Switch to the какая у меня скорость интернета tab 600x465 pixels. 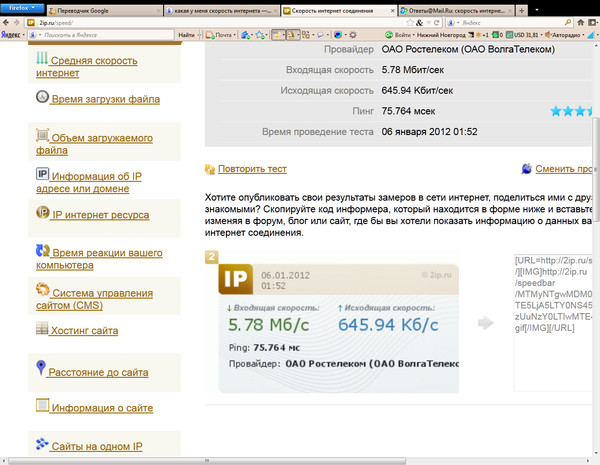click(222, 11)
